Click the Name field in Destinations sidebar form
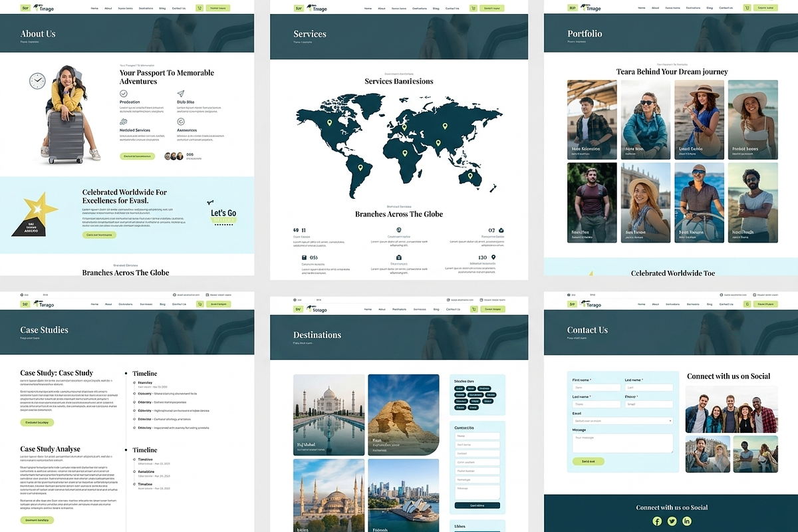Viewport: 798px width, 532px height. coord(477,436)
